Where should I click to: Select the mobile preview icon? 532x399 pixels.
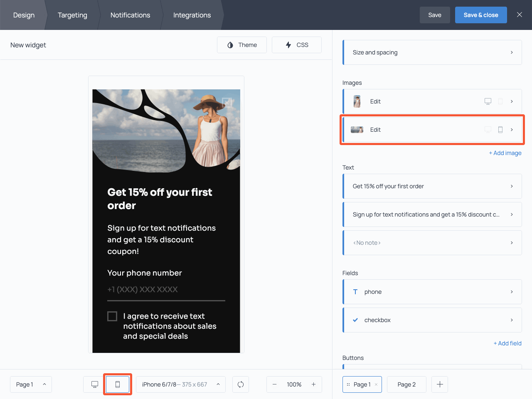tap(118, 384)
